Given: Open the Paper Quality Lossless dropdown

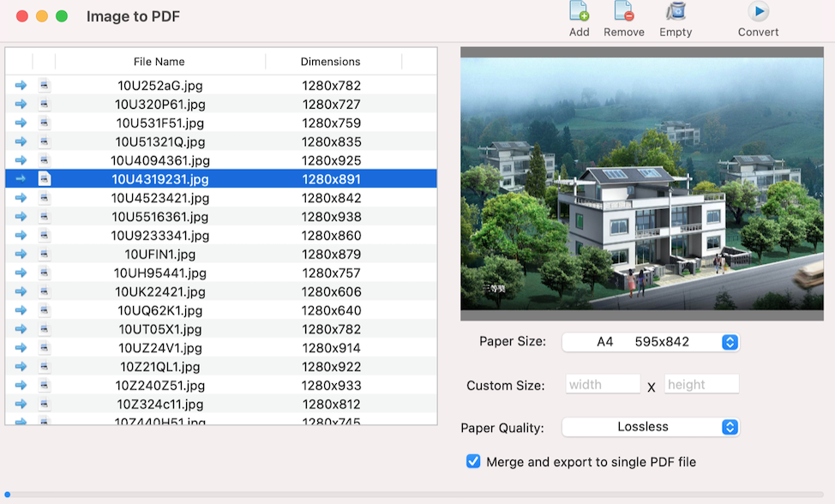Looking at the screenshot, I should (650, 427).
